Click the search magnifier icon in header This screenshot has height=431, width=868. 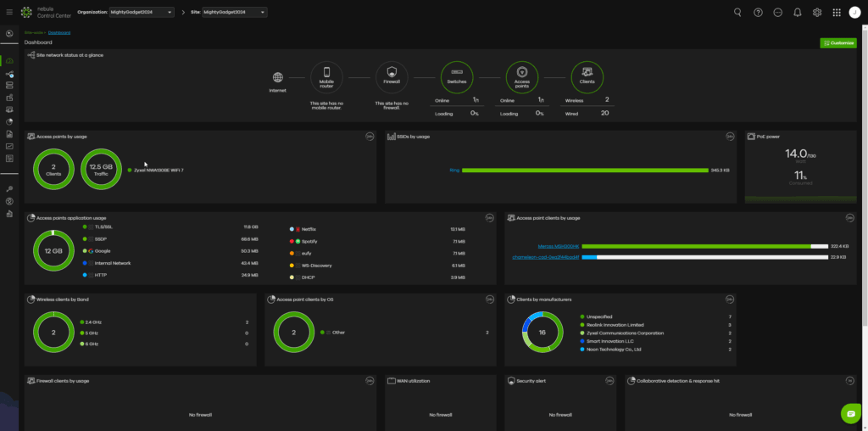[x=737, y=12]
